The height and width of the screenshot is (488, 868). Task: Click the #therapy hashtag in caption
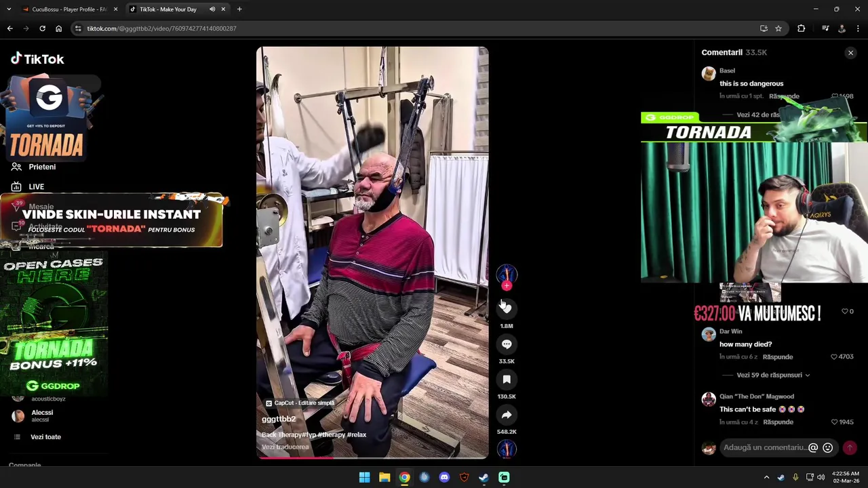[x=330, y=435]
